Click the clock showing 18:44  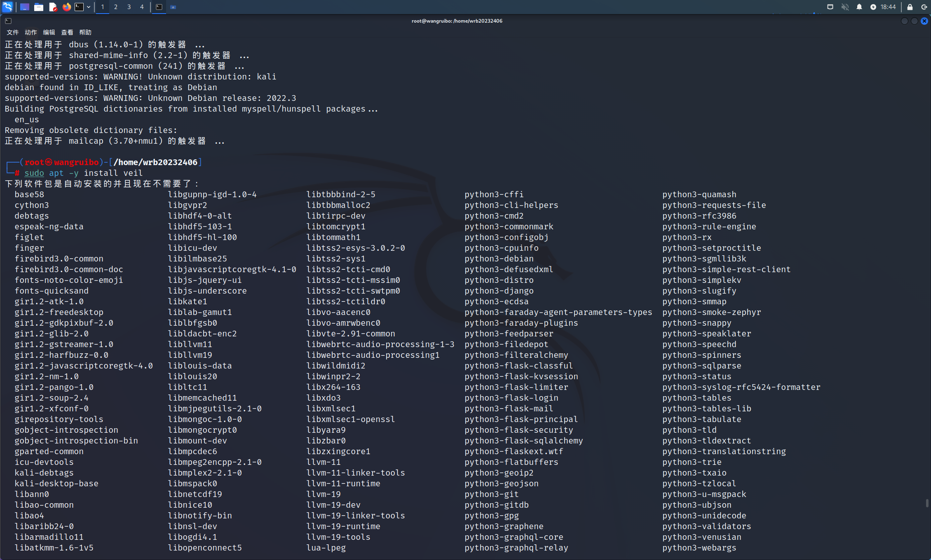[x=888, y=7]
